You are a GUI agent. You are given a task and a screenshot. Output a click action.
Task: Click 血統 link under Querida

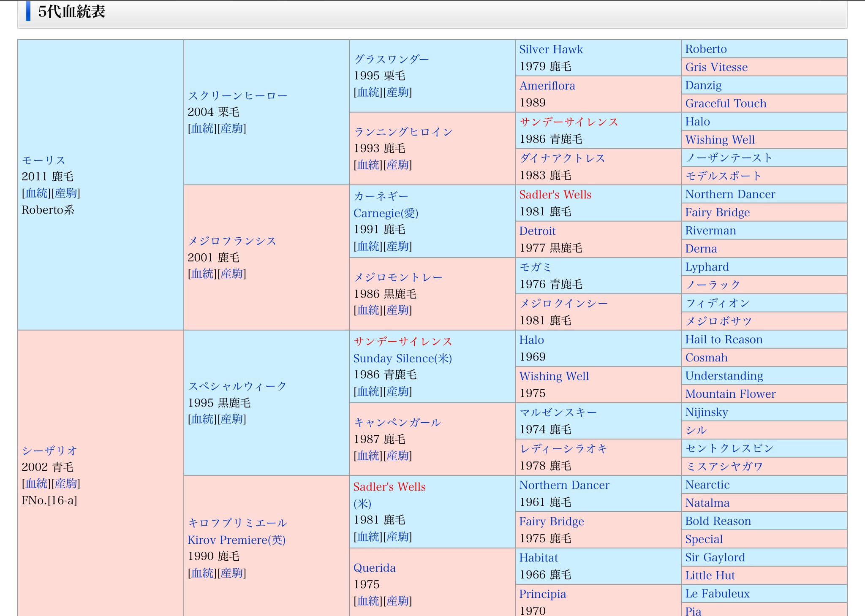click(x=368, y=601)
